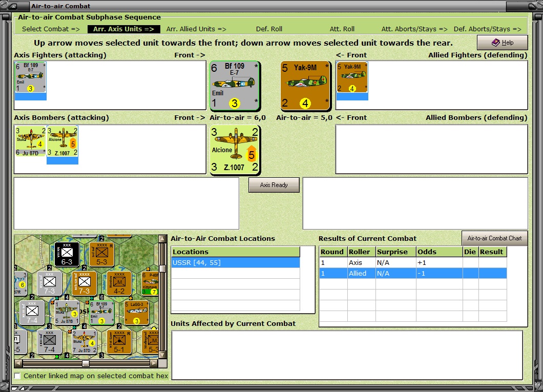Click LaGG-3 fighter counter on map
Viewport: 543px width, 392px height.
[x=136, y=313]
